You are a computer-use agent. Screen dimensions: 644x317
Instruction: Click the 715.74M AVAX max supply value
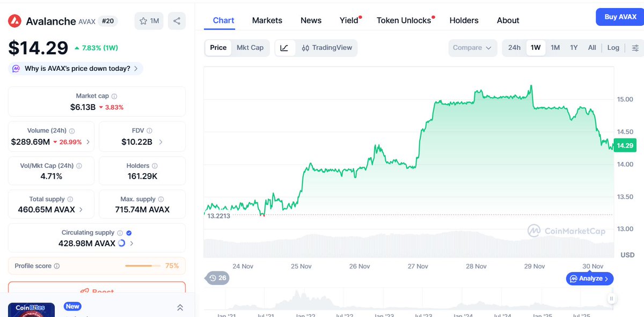pos(142,210)
